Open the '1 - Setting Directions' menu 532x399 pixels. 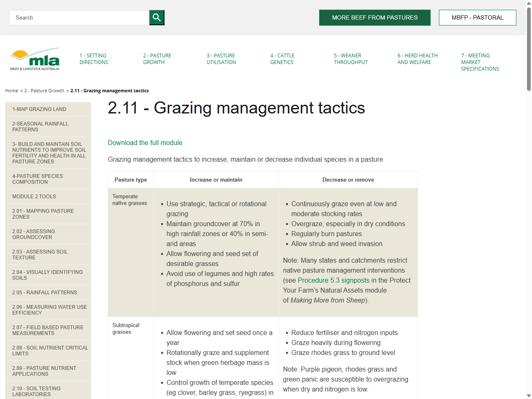pyautogui.click(x=94, y=59)
